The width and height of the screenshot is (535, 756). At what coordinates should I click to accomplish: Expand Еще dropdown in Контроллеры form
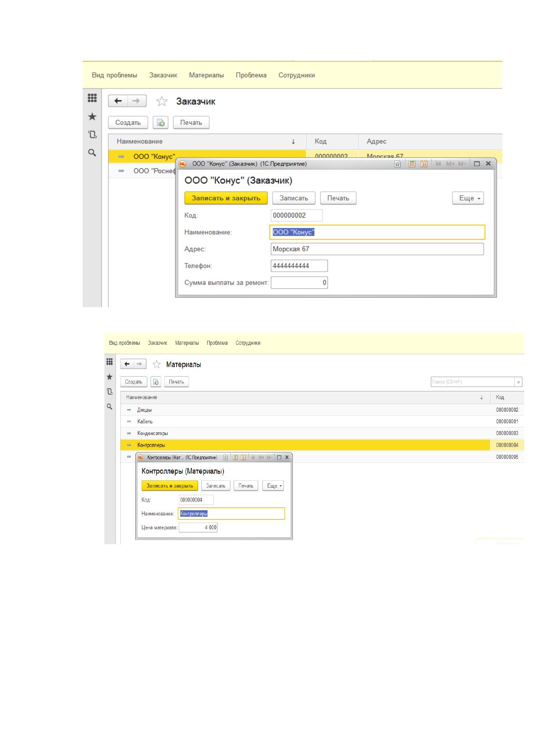click(273, 486)
